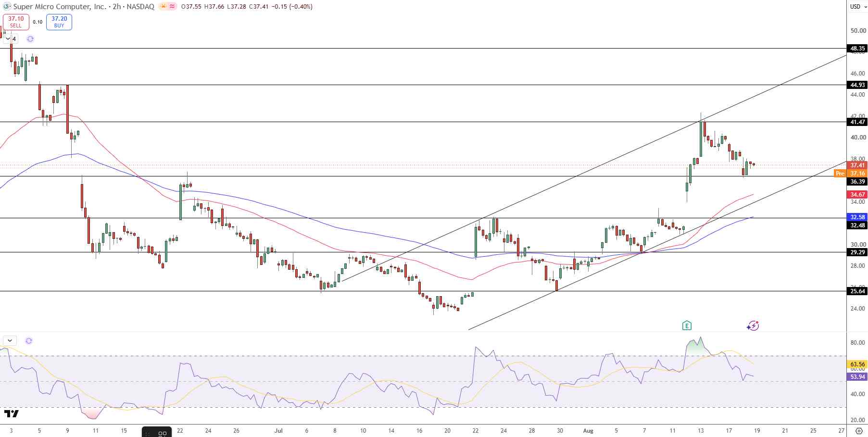The width and height of the screenshot is (868, 437).
Task: Click the 29.29 price level label
Action: pyautogui.click(x=857, y=252)
